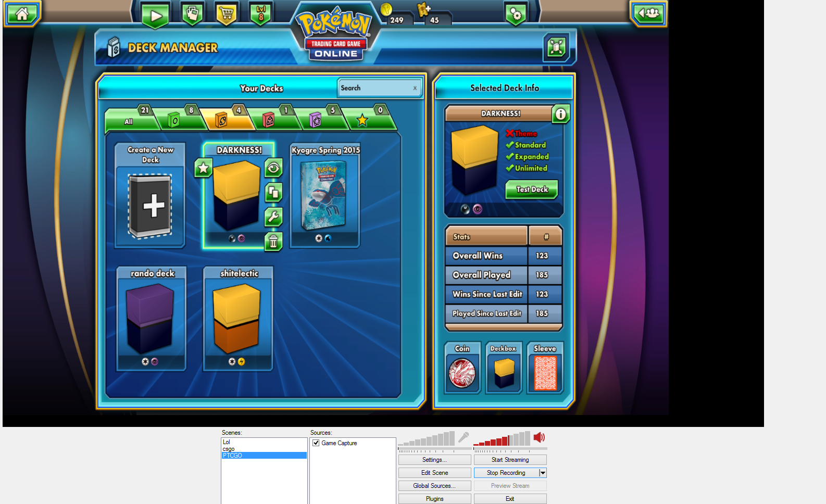Click Wins Since Last Edit row

(x=504, y=294)
